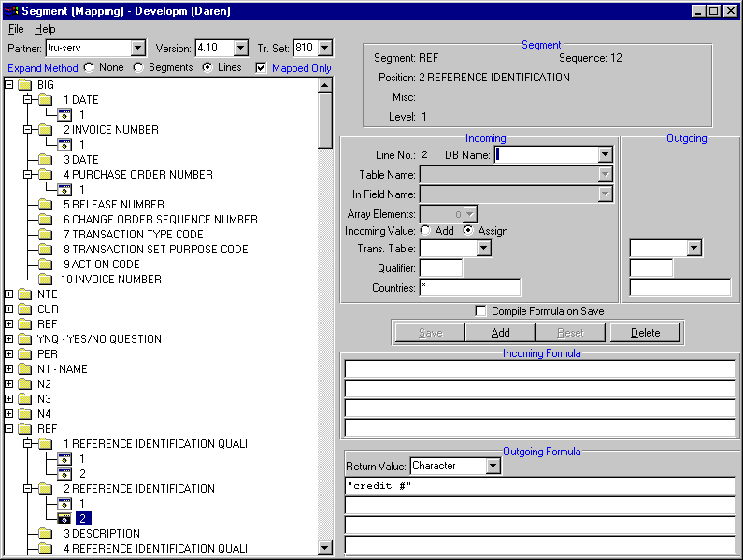Click the mapping icon under INVOICE NUMBER
743x560 pixels.
[65, 145]
